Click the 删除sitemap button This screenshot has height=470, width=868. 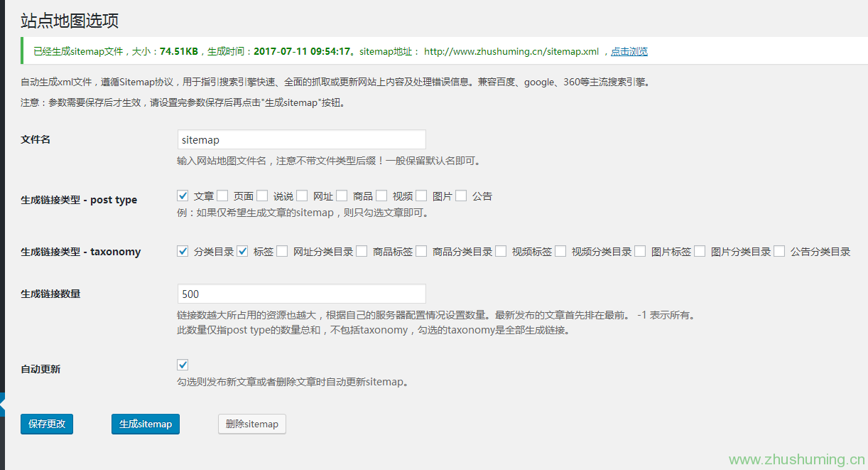point(251,424)
